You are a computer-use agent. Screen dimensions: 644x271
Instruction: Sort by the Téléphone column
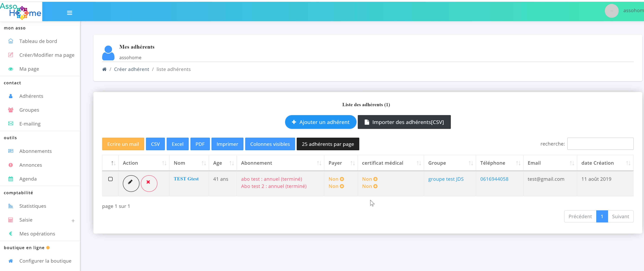point(499,163)
